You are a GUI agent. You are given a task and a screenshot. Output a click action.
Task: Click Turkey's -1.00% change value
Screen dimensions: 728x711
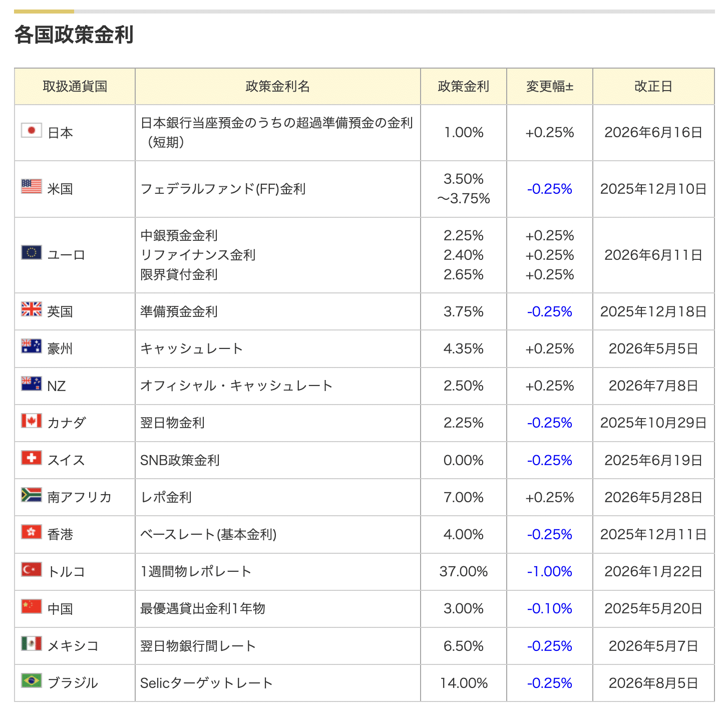(x=550, y=571)
